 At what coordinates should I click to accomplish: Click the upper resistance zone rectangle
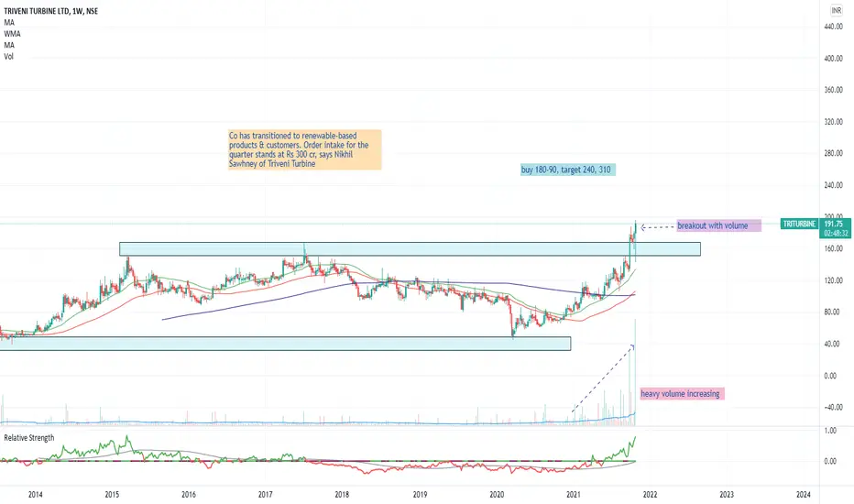tap(410, 249)
